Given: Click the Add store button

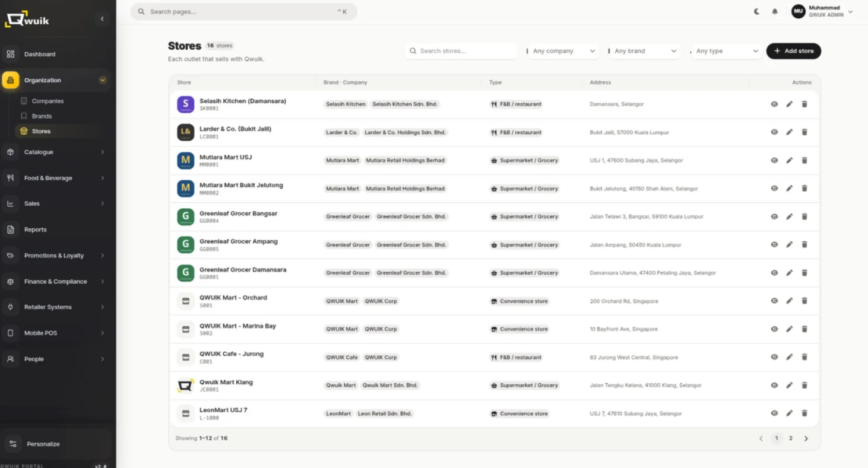Looking at the screenshot, I should coord(794,51).
